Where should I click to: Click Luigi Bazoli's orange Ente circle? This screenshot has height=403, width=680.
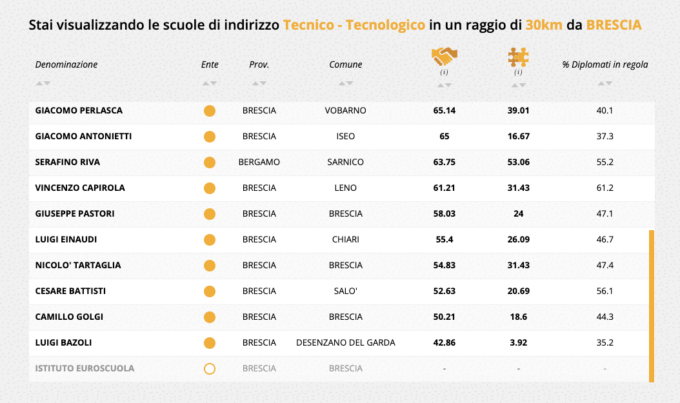pyautogui.click(x=210, y=342)
